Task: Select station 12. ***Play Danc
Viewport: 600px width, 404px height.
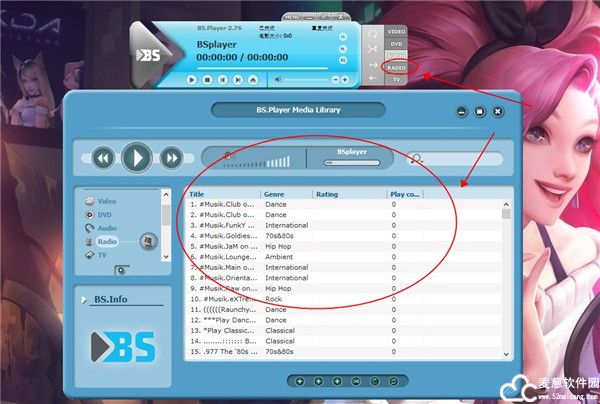Action: (x=344, y=320)
